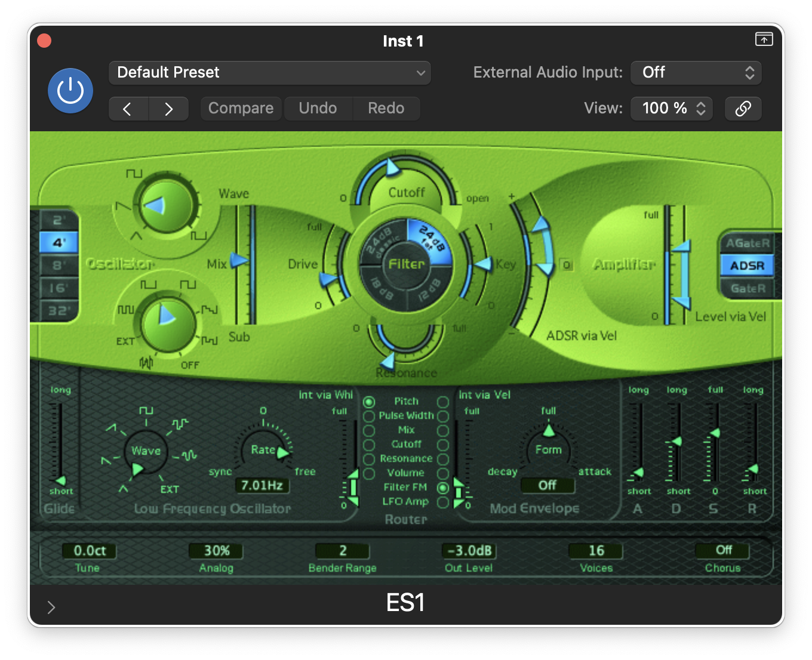Expand the bottom disclosure arrow
This screenshot has width=812, height=660.
(51, 607)
